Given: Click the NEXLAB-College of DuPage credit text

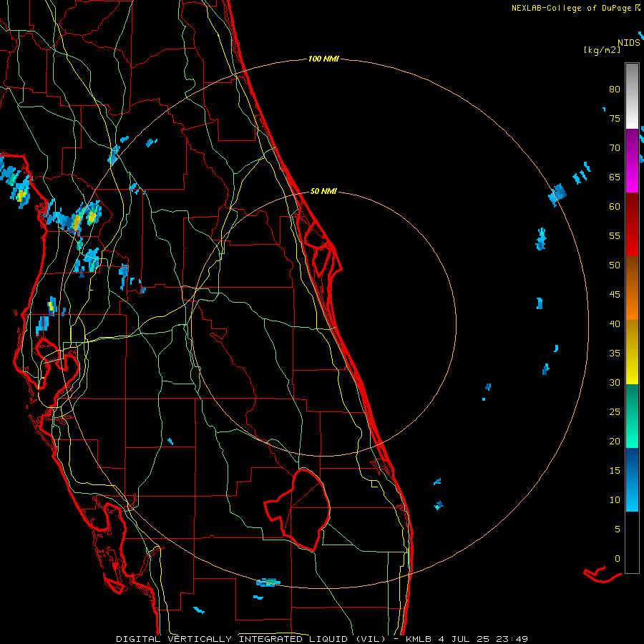Looking at the screenshot, I should point(572,8).
